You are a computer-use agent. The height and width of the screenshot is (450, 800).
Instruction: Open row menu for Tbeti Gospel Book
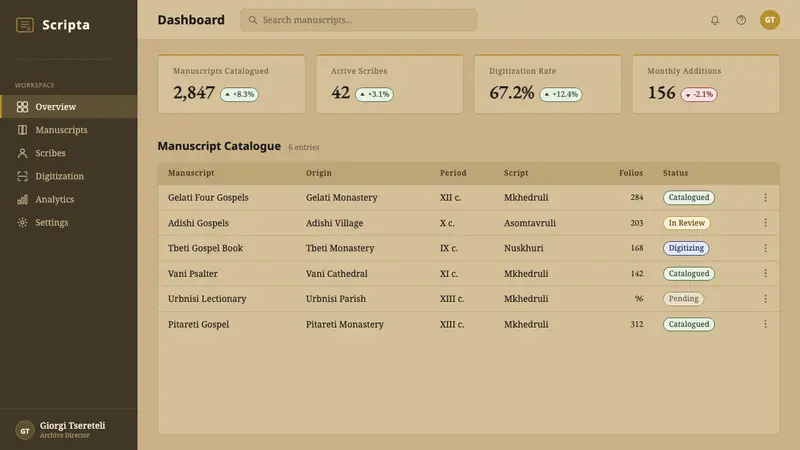point(765,248)
